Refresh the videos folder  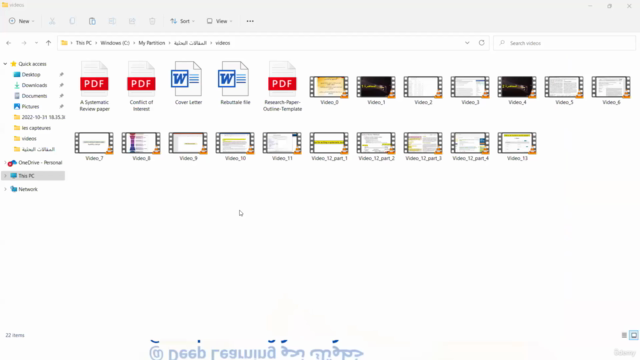point(482,43)
